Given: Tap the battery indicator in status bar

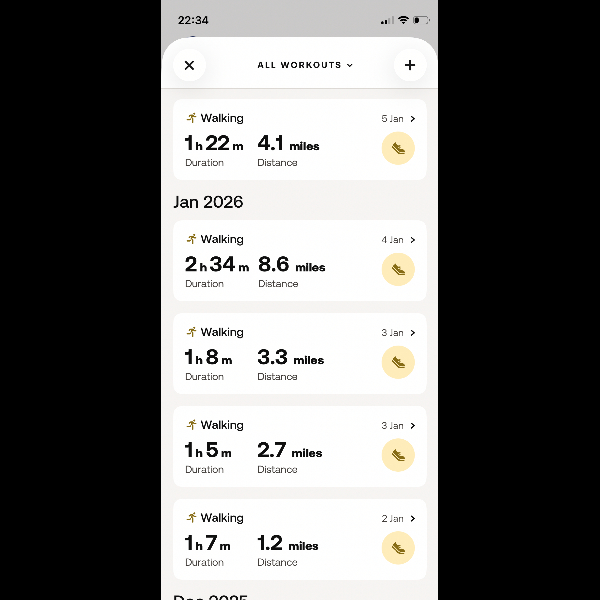Looking at the screenshot, I should 421,20.
